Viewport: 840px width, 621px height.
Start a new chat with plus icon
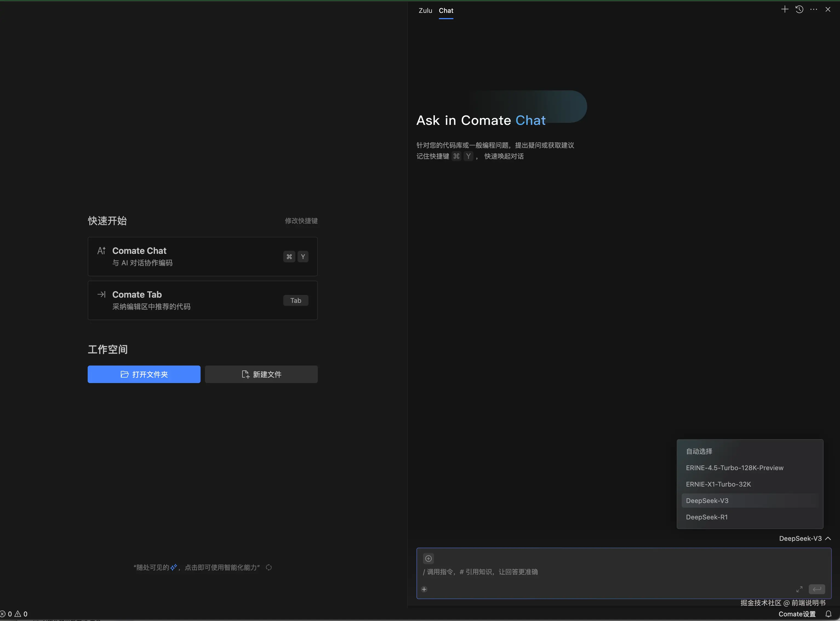point(784,9)
